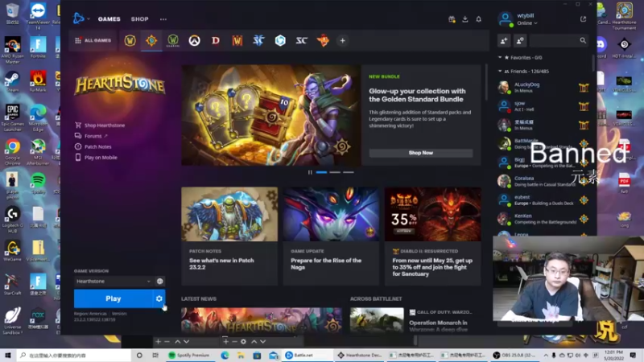The width and height of the screenshot is (644, 362).
Task: Click the Windows Start button
Action: pos(7,356)
